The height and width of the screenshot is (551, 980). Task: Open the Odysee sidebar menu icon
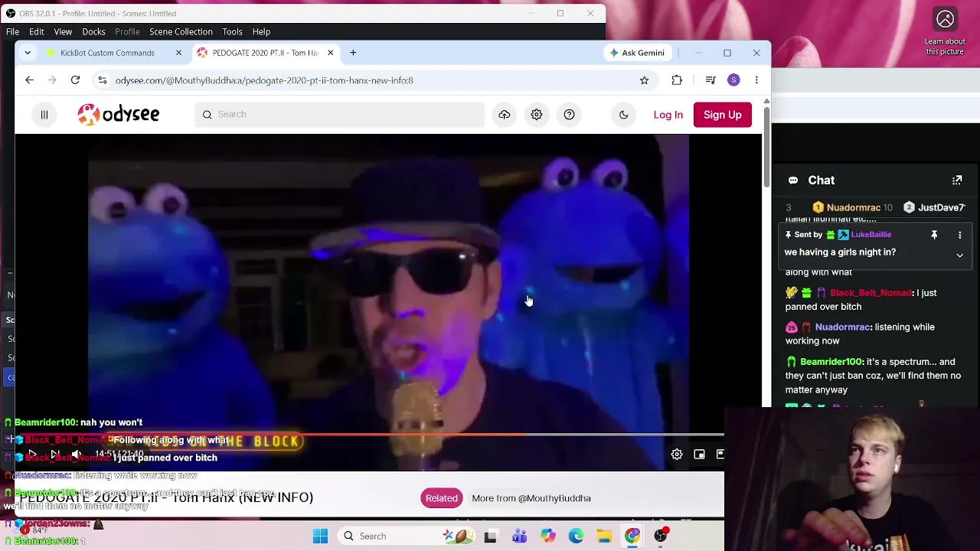tap(44, 115)
